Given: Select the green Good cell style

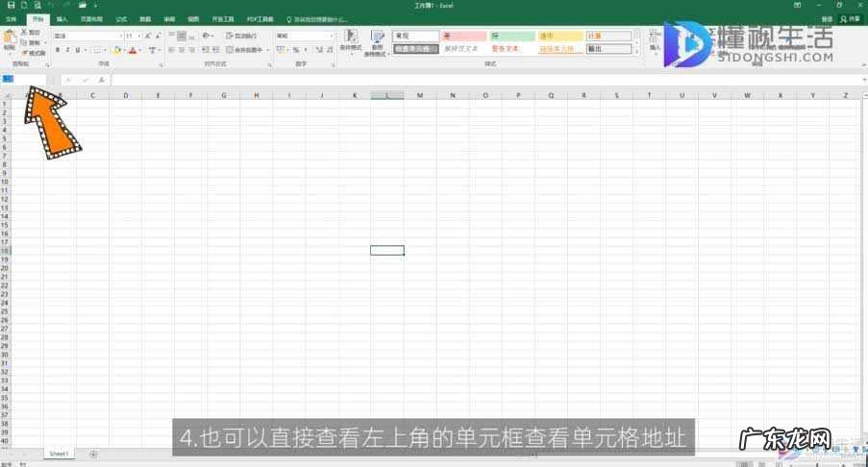Looking at the screenshot, I should tap(512, 36).
